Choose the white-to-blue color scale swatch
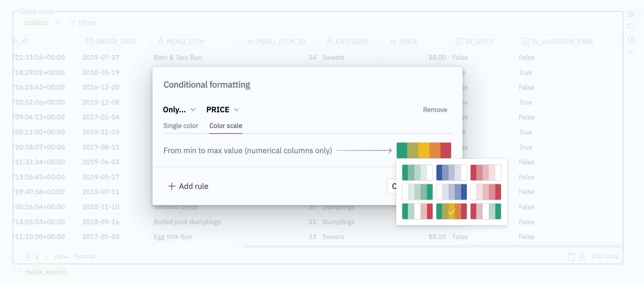644x283 pixels. [451, 192]
